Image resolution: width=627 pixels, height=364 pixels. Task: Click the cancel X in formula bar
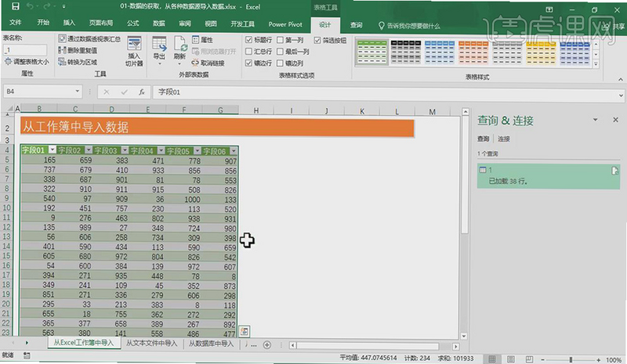107,92
